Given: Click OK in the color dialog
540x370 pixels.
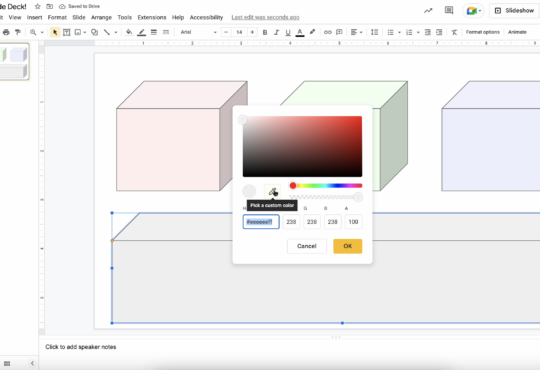Looking at the screenshot, I should pos(347,246).
